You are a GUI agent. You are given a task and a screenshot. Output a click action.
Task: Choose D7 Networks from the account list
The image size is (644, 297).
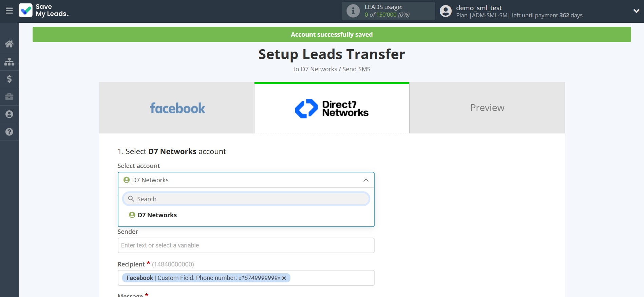tap(157, 215)
